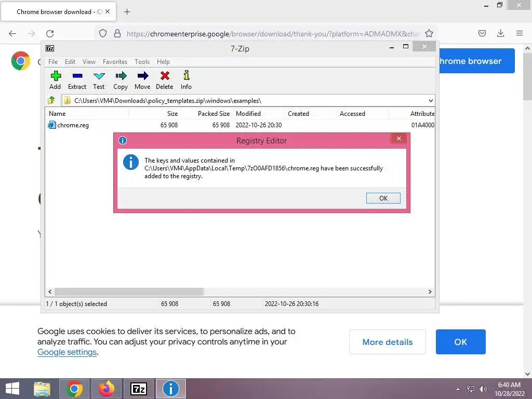Open the Tools menu in 7-Zip
The width and height of the screenshot is (532, 399).
click(142, 62)
